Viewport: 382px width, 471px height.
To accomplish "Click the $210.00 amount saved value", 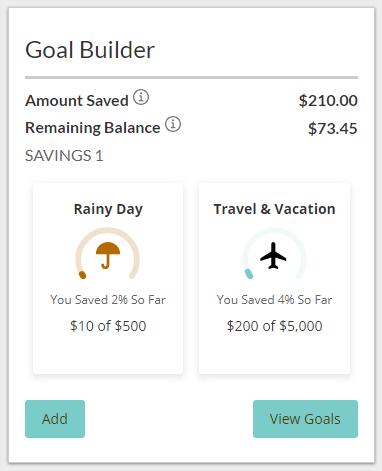I will click(x=328, y=101).
